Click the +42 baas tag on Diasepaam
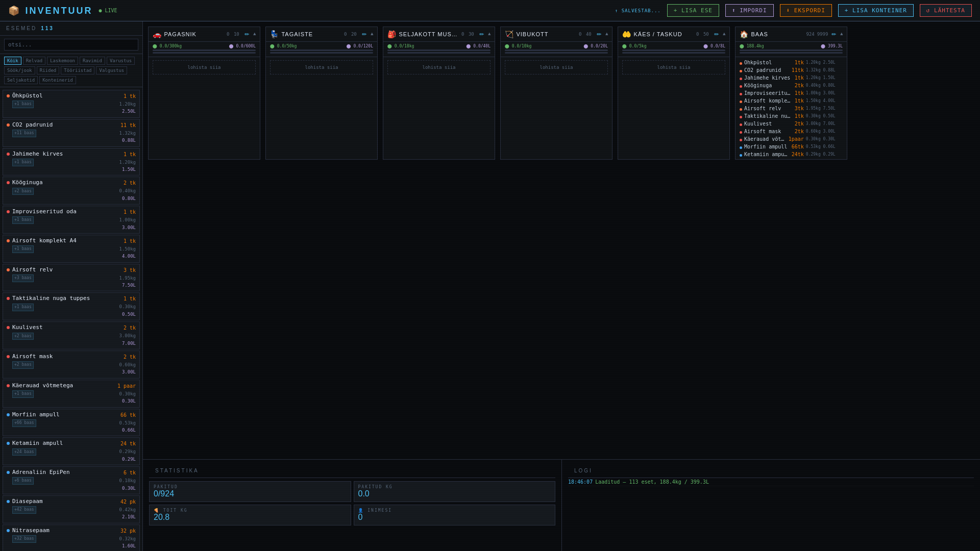 (24, 510)
